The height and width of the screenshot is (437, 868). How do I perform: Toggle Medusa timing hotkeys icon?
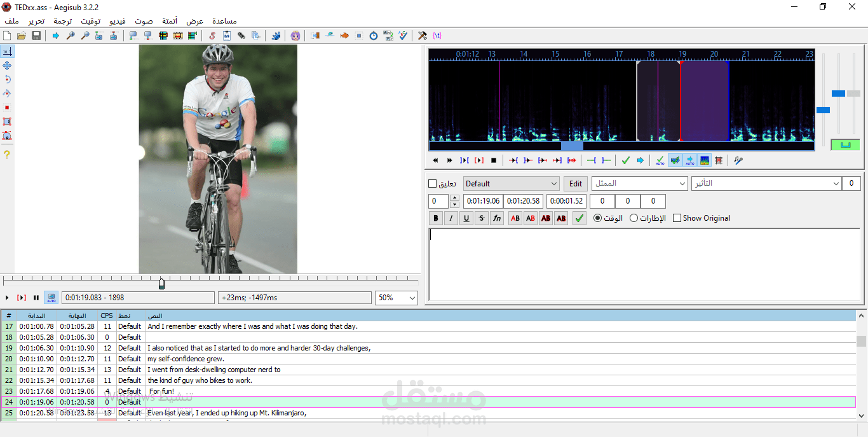pyautogui.click(x=719, y=160)
